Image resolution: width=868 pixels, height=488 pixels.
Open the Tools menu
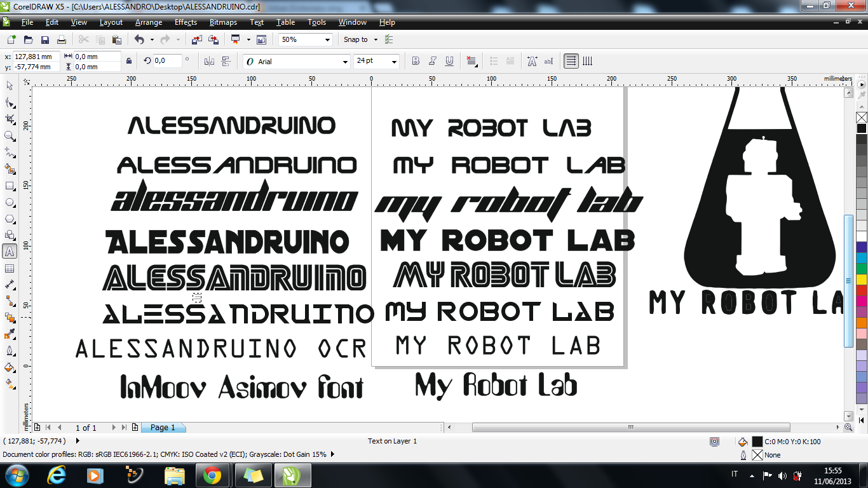click(316, 22)
